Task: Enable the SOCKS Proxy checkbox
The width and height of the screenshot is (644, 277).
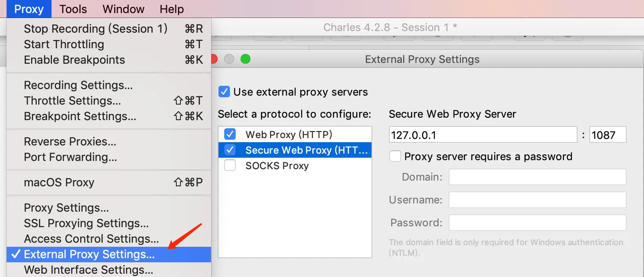Action: pos(230,165)
